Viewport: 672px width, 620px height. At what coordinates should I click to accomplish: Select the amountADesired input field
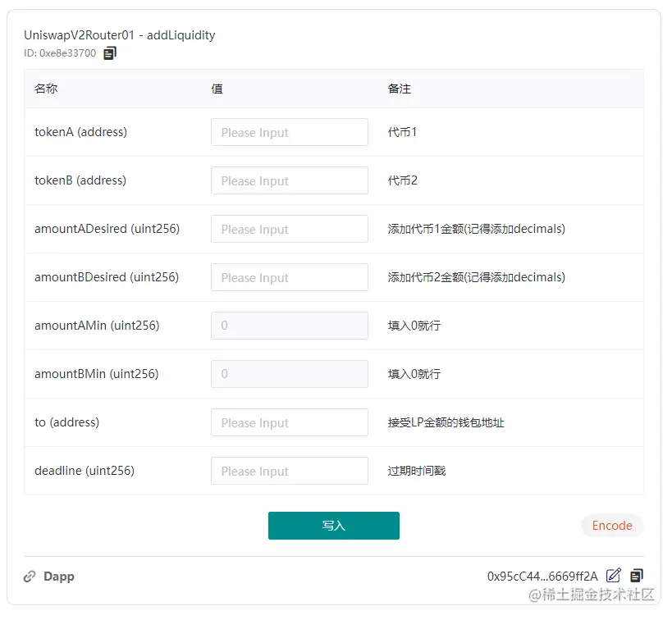(289, 229)
